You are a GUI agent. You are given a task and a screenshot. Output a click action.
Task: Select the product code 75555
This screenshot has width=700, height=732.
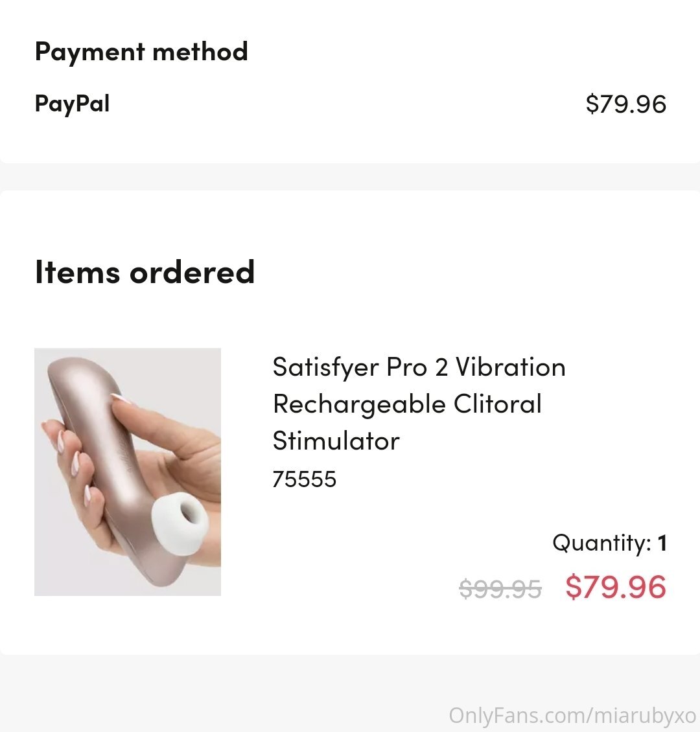point(305,479)
